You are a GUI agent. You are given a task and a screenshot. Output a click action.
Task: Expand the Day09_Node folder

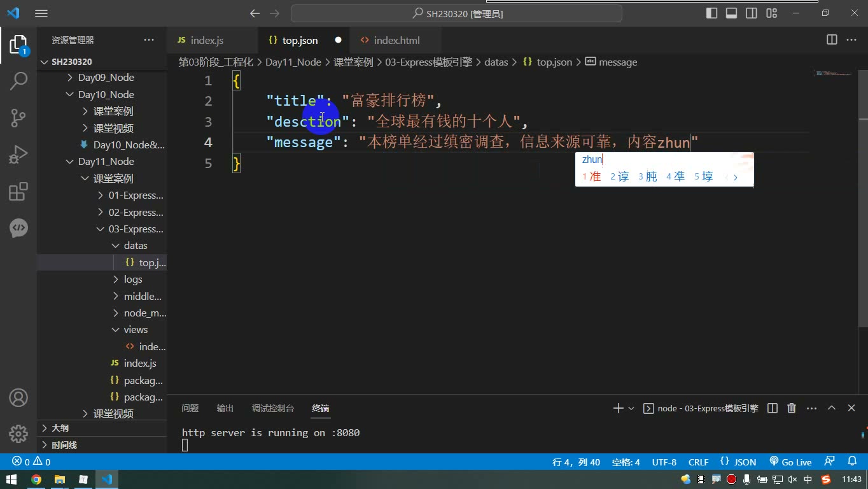coord(102,78)
